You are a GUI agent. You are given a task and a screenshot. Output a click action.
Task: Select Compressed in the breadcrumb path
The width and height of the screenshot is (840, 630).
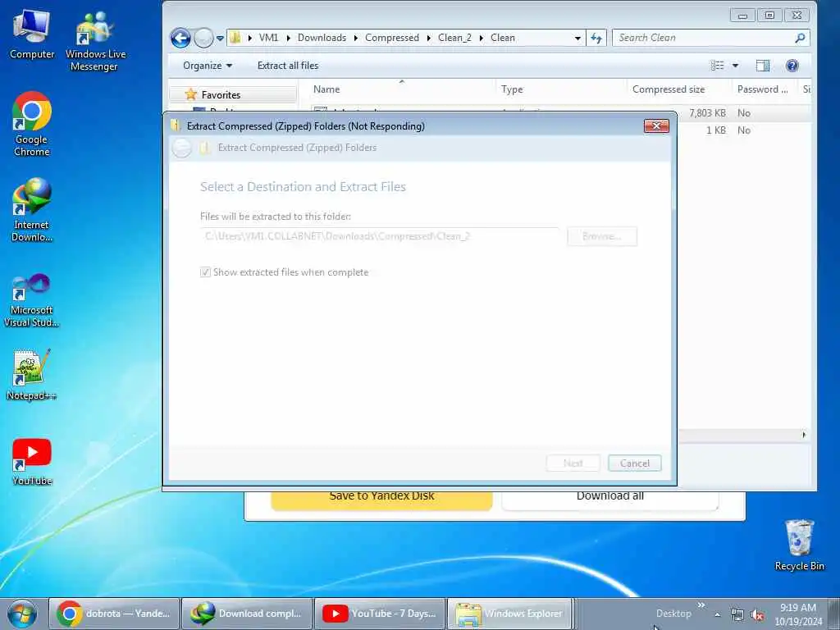tap(392, 38)
